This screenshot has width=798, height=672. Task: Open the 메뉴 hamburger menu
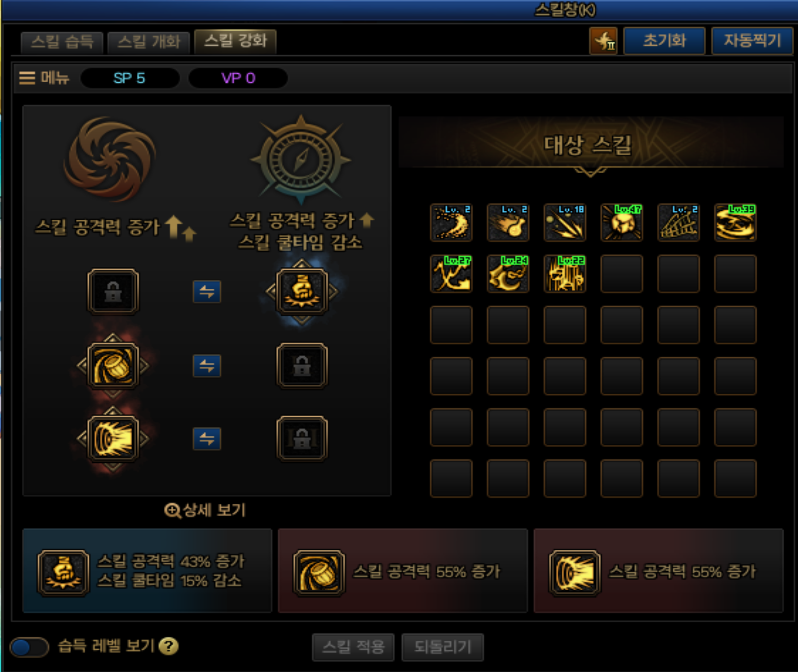[x=44, y=78]
